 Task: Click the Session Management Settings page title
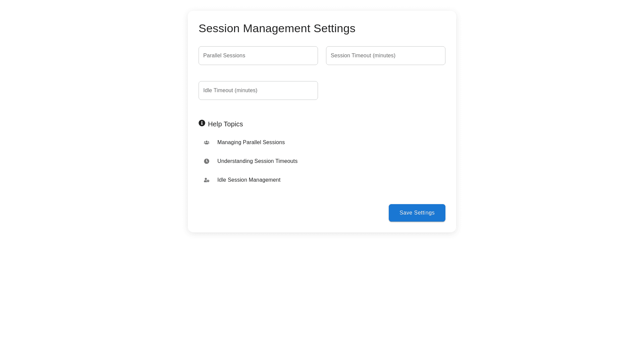[x=277, y=28]
